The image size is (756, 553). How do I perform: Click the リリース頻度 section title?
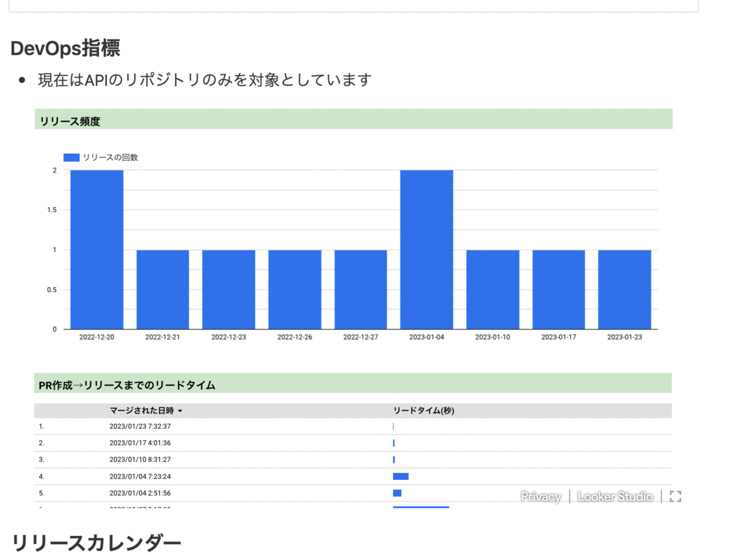click(70, 122)
